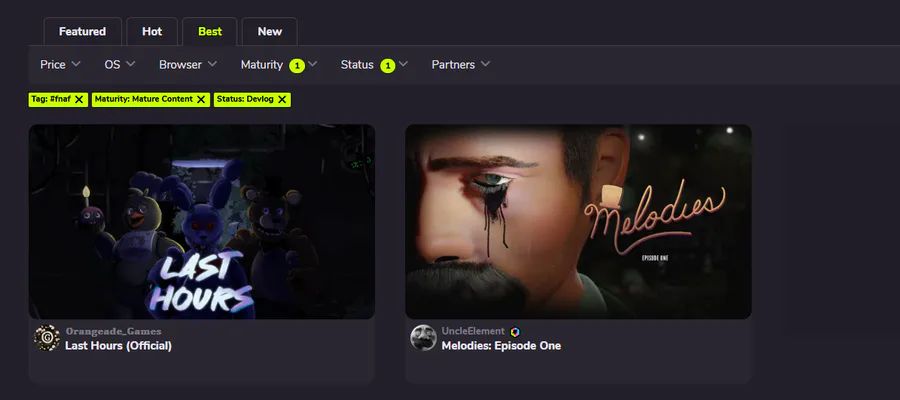Open the Browser filter dropdown
The image size is (900, 400).
(188, 65)
